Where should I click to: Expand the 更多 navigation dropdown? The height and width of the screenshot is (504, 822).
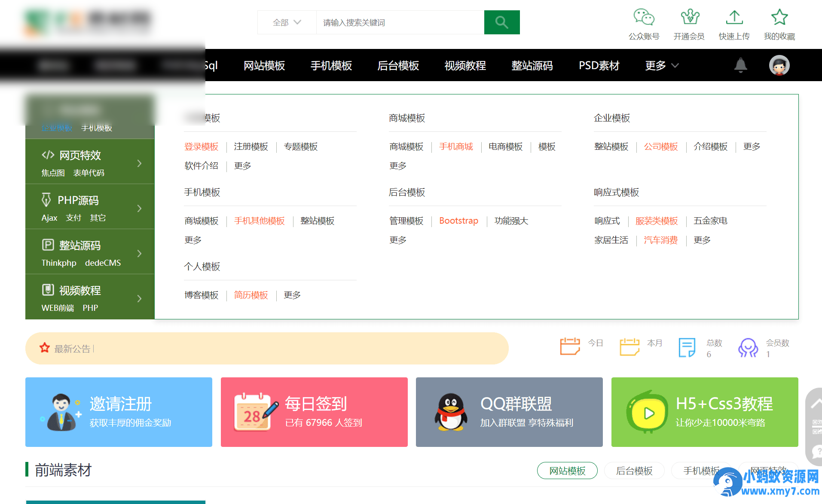click(x=660, y=66)
